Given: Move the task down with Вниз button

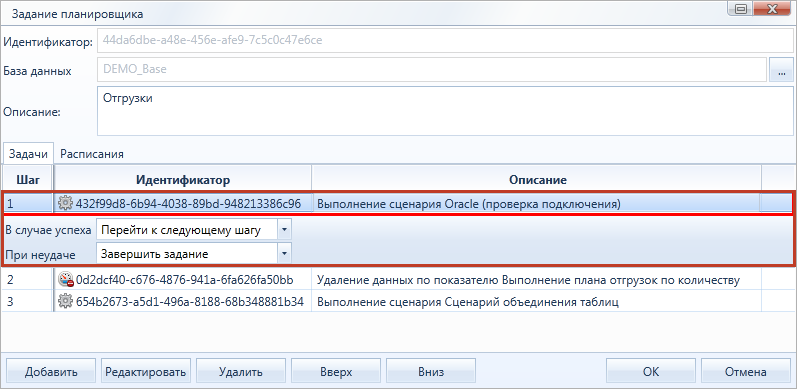Looking at the screenshot, I should [431, 372].
